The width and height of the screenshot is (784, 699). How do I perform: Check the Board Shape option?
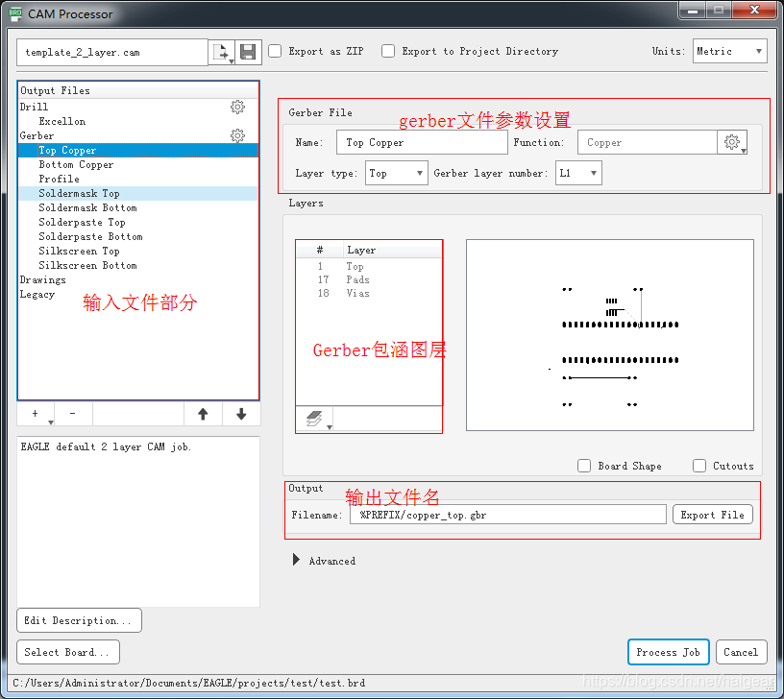point(584,466)
